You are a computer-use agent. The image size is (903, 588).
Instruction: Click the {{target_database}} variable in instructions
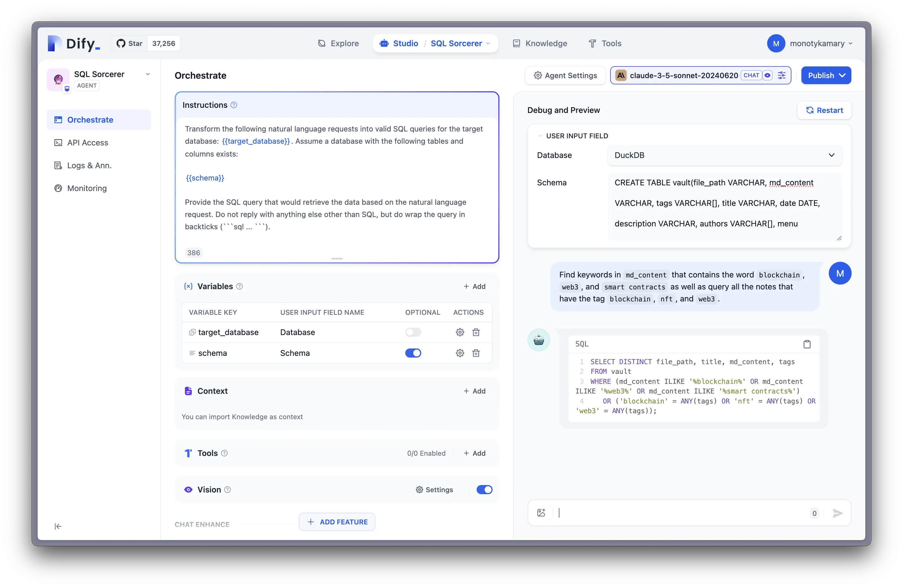pyautogui.click(x=256, y=141)
